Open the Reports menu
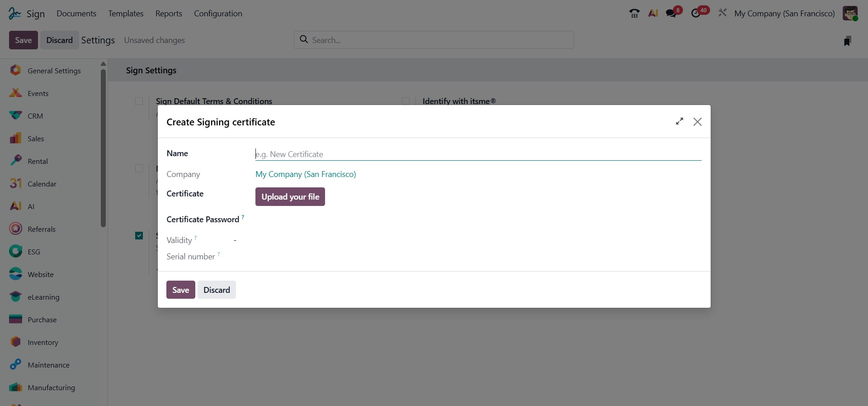Screen dimensions: 868x406 coord(169,14)
